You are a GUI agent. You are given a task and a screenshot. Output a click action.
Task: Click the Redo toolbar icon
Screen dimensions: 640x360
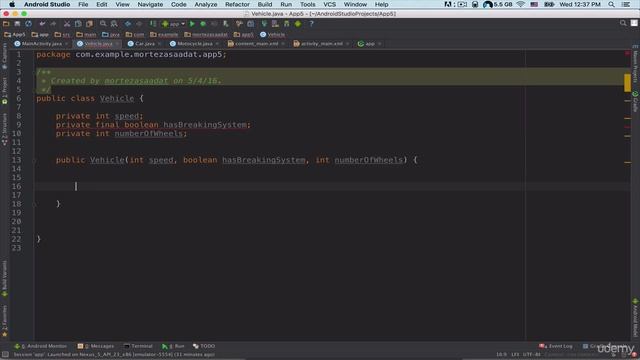pyautogui.click(x=53, y=24)
